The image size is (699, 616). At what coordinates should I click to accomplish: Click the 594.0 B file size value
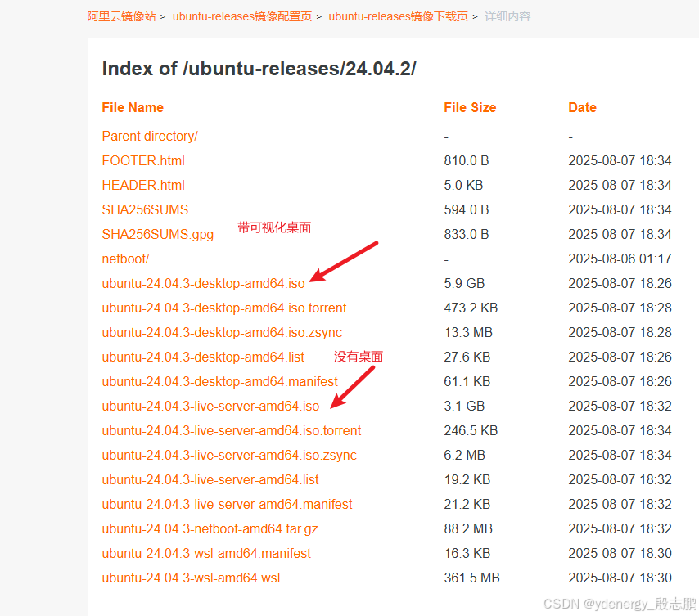click(x=467, y=209)
